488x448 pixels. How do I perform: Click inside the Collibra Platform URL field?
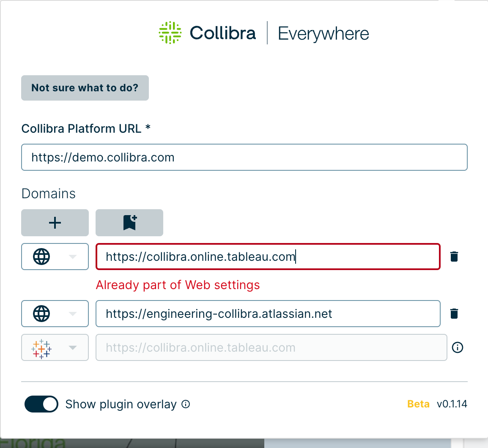coord(244,157)
